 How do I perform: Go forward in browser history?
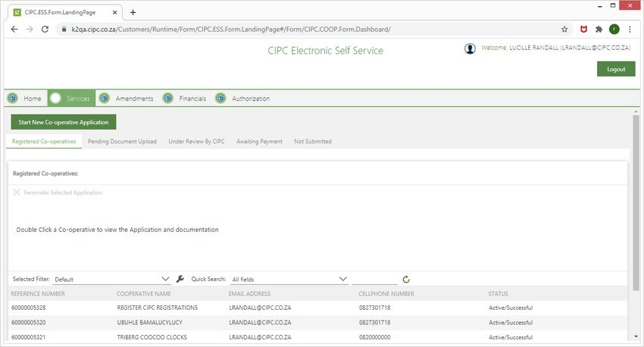[30, 29]
